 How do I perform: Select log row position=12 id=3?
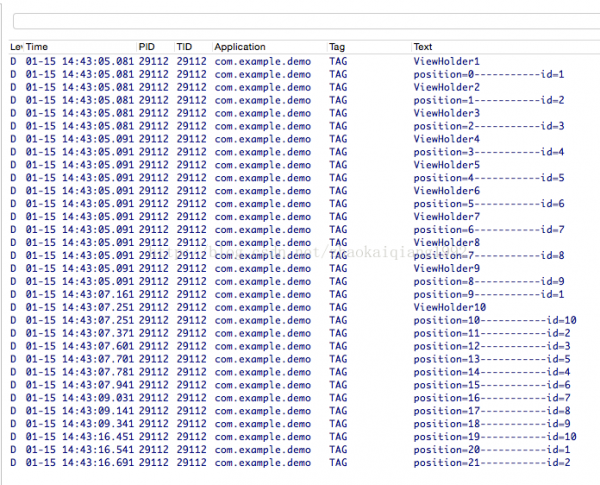(x=304, y=346)
